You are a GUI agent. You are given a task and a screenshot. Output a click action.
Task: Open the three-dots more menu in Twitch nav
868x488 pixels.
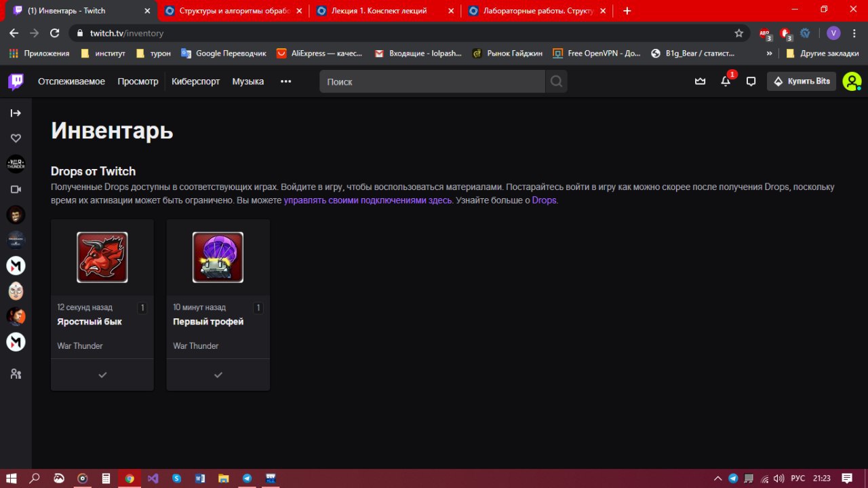tap(286, 81)
